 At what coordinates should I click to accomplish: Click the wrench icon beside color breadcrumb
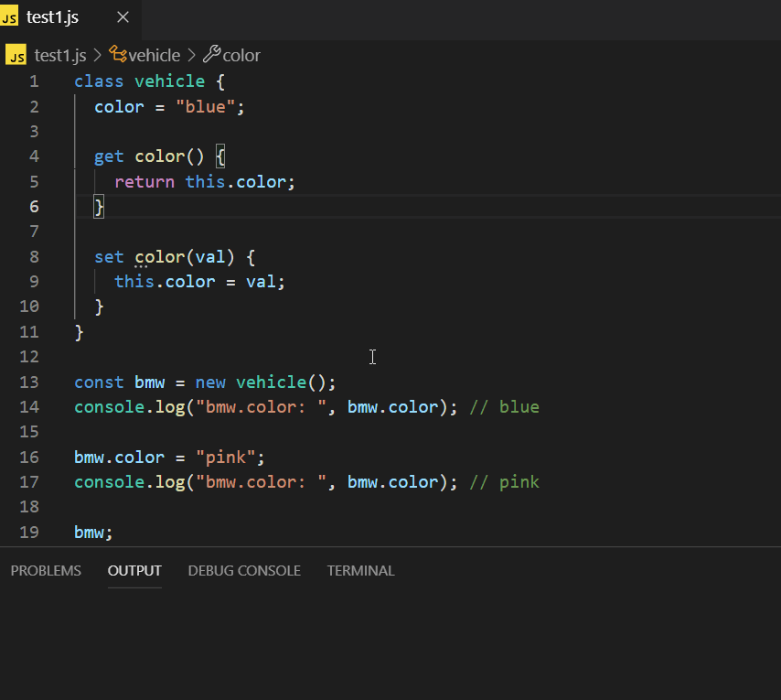click(x=210, y=55)
